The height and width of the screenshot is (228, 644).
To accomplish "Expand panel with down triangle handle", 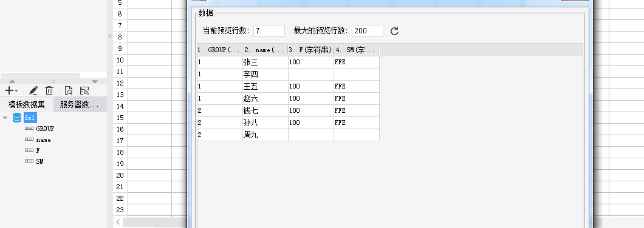I will [x=95, y=82].
